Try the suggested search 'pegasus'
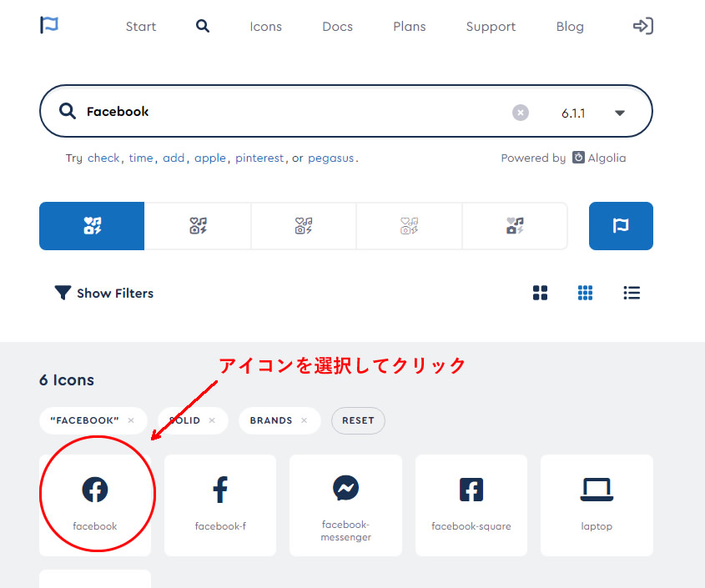 (331, 158)
